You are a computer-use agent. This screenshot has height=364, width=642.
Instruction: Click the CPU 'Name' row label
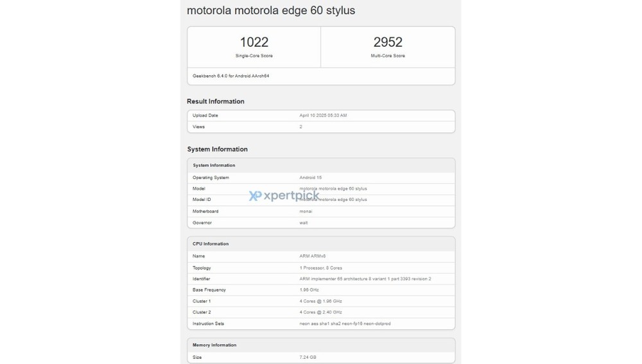198,256
